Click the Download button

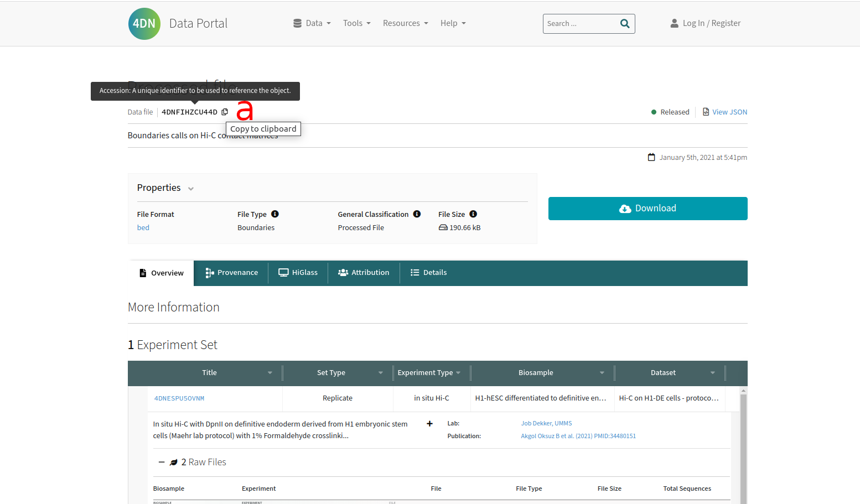click(647, 209)
